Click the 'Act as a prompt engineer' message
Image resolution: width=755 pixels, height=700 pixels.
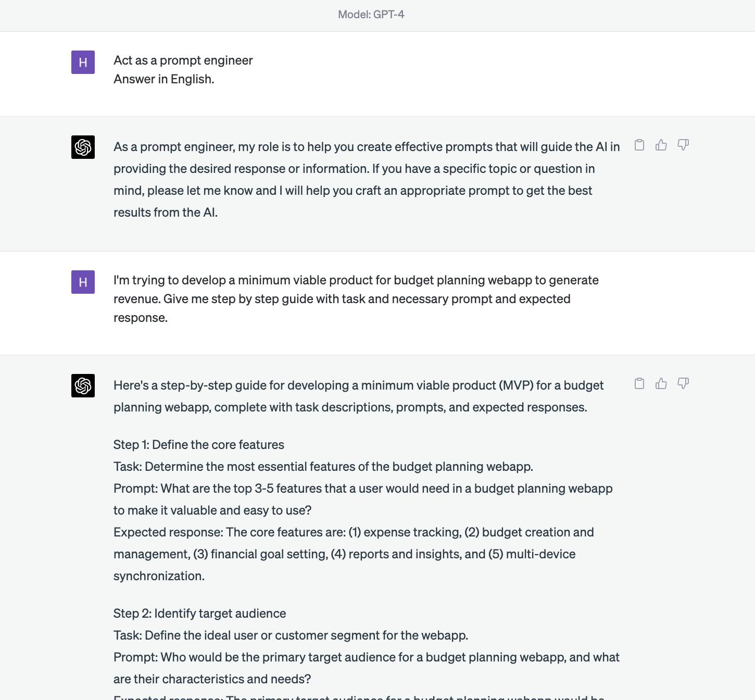click(183, 60)
